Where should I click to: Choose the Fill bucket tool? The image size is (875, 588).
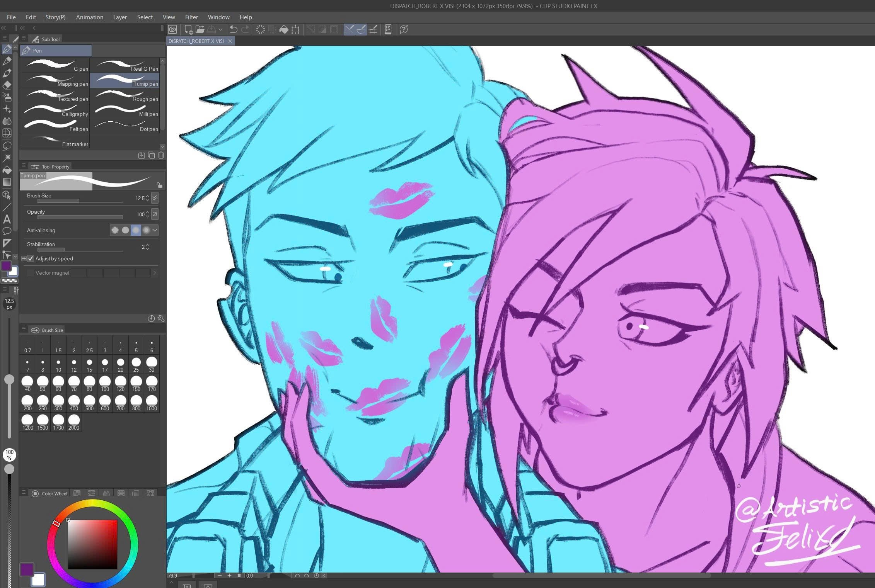click(7, 170)
